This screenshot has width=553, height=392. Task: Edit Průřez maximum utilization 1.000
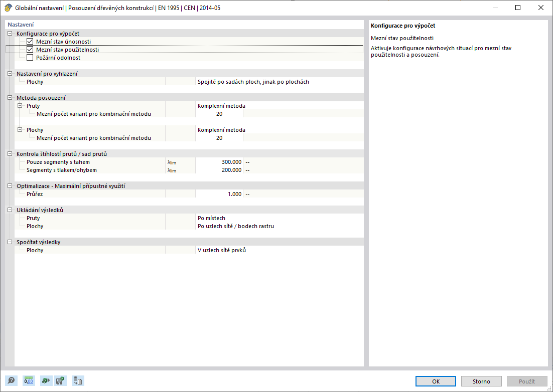pos(219,194)
